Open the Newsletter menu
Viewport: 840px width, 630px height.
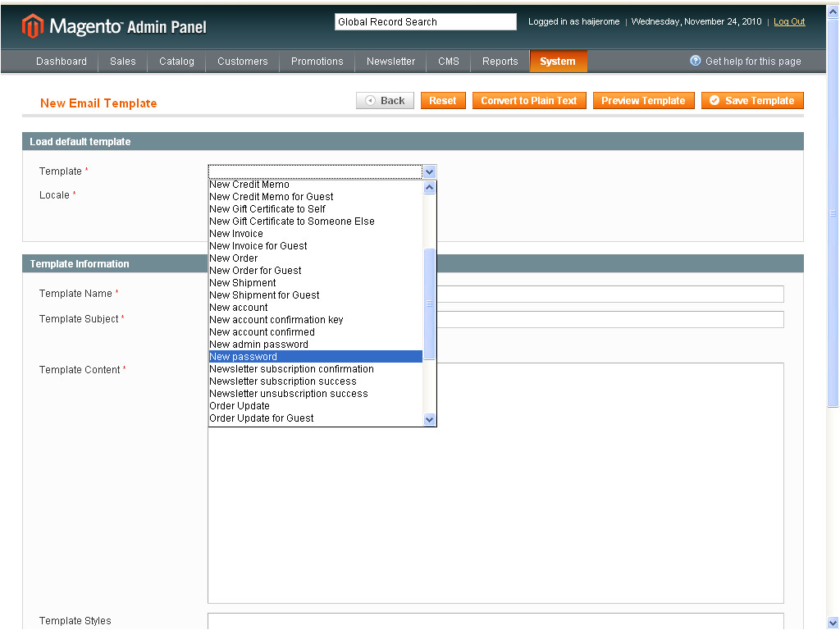coord(390,61)
